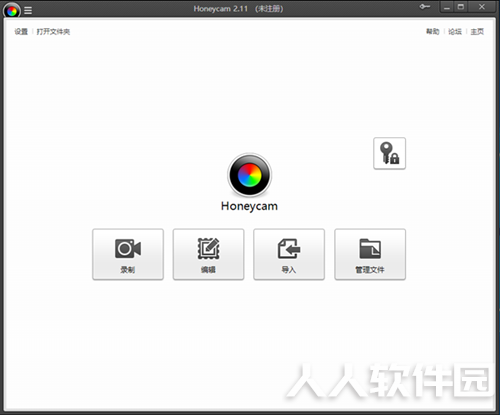Click 打开文件夹 open folder link

click(x=53, y=32)
